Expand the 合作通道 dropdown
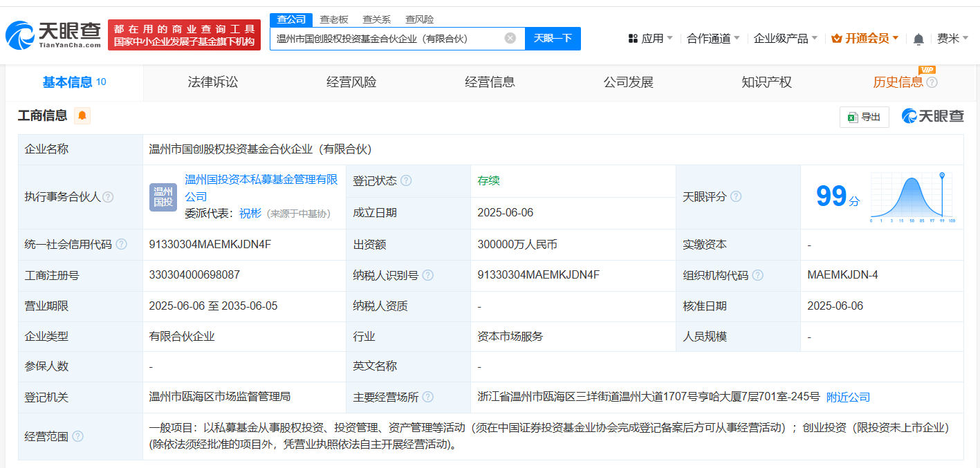 click(x=713, y=39)
